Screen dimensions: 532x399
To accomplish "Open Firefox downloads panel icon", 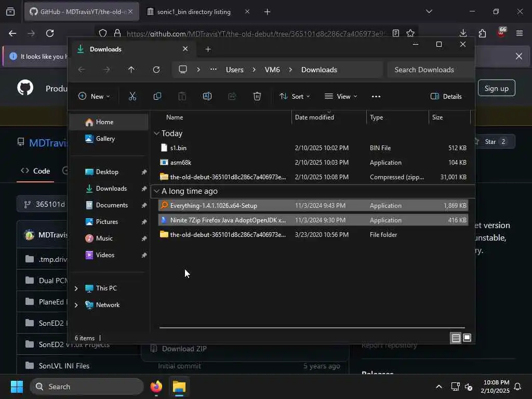I will (463, 33).
